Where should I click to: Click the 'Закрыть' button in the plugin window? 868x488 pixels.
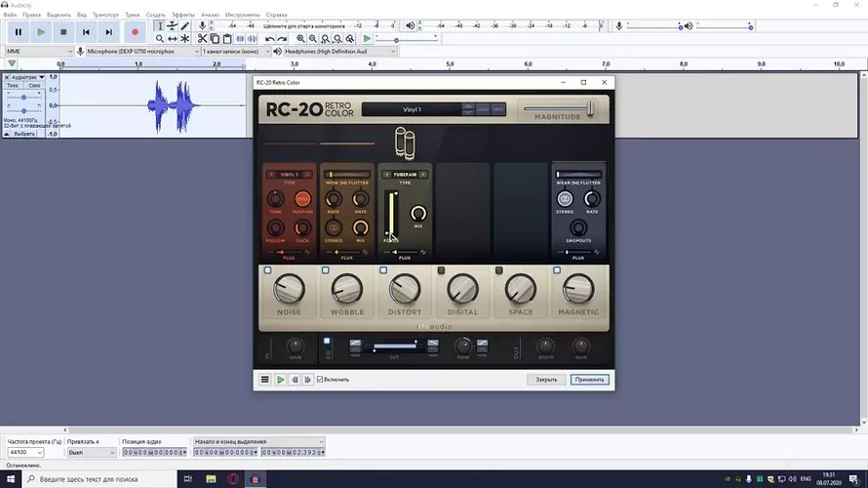[x=546, y=380]
